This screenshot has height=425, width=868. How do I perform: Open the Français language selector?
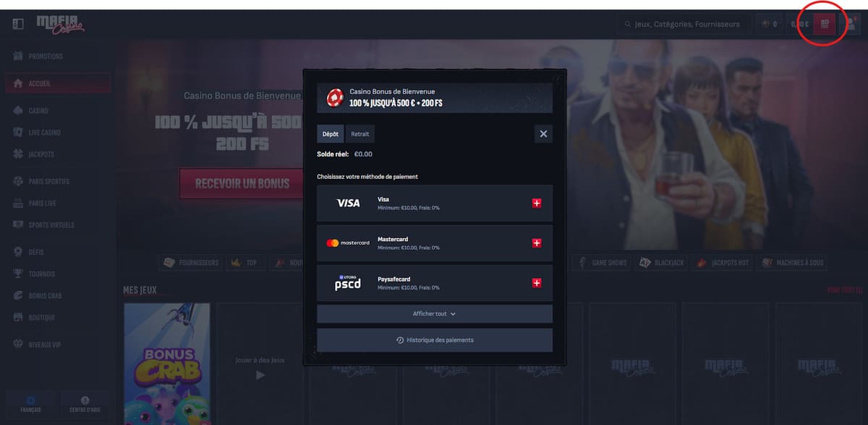pos(30,404)
